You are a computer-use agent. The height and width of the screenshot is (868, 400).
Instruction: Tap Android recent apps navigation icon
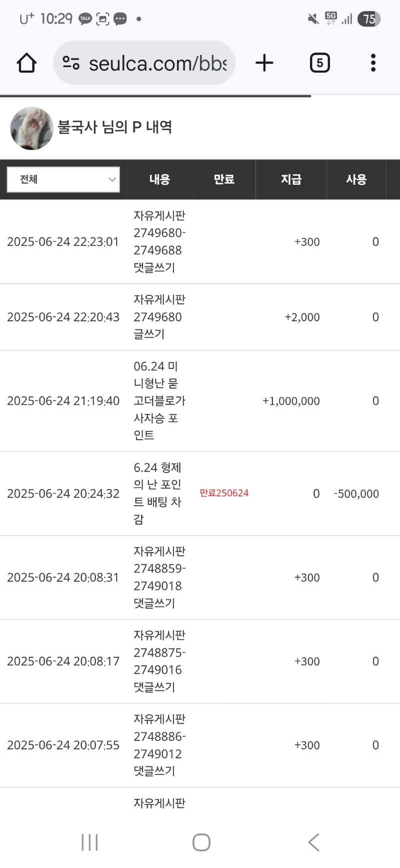[90, 842]
